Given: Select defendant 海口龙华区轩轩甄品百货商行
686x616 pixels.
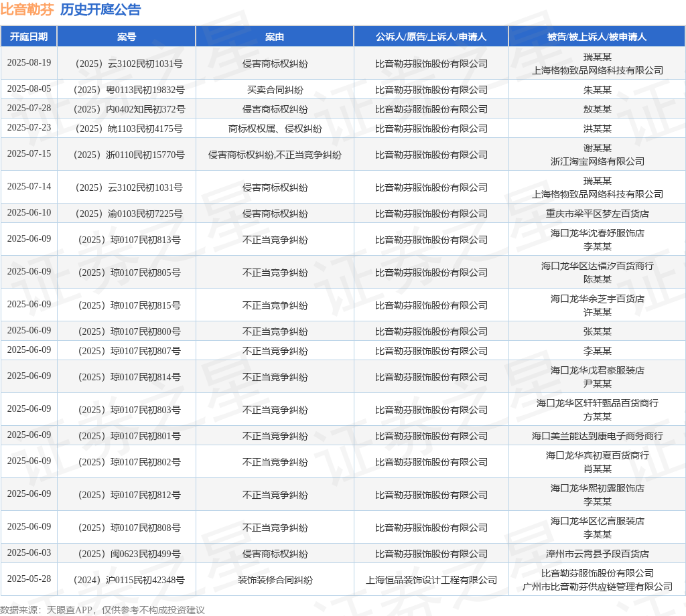Looking at the screenshot, I should click(x=597, y=403).
